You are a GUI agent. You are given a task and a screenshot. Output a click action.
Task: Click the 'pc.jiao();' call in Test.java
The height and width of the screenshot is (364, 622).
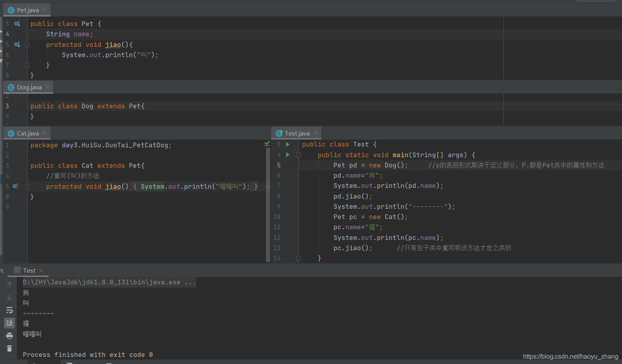(x=353, y=248)
